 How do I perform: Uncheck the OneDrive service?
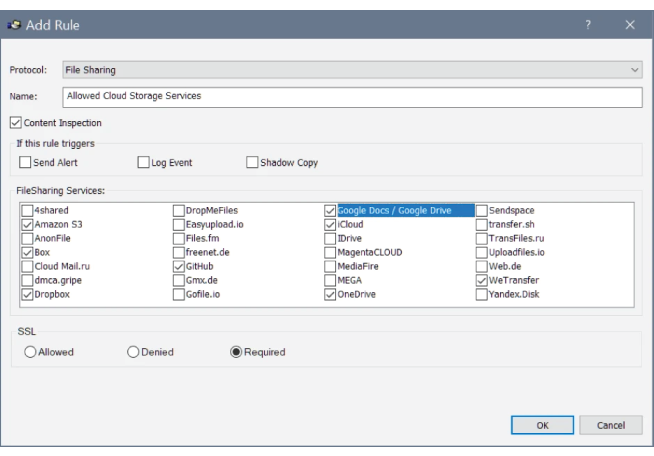330,294
